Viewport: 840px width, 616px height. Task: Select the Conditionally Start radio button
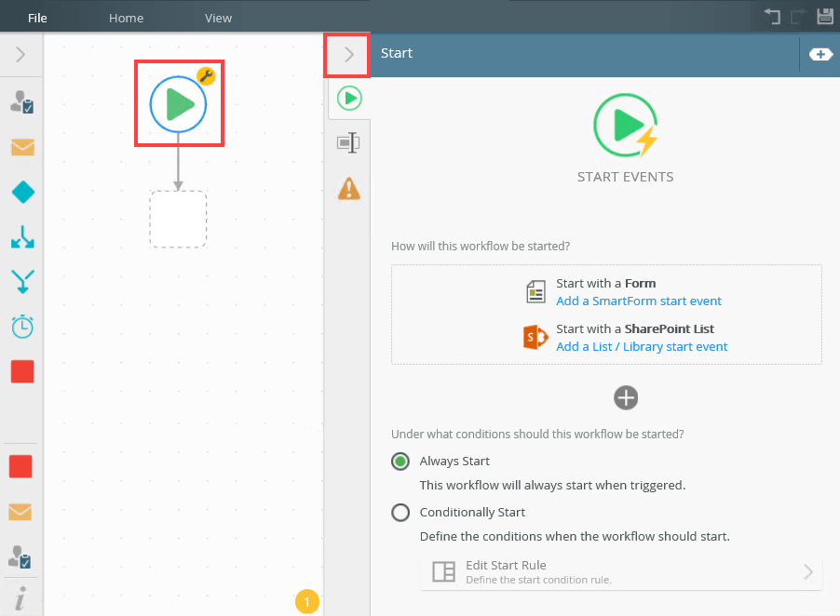tap(400, 513)
